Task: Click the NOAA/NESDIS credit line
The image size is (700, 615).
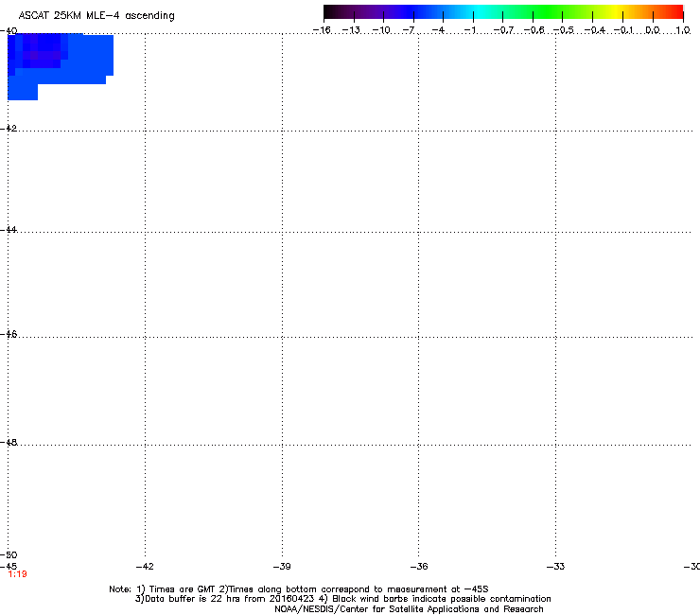Action: point(409,609)
